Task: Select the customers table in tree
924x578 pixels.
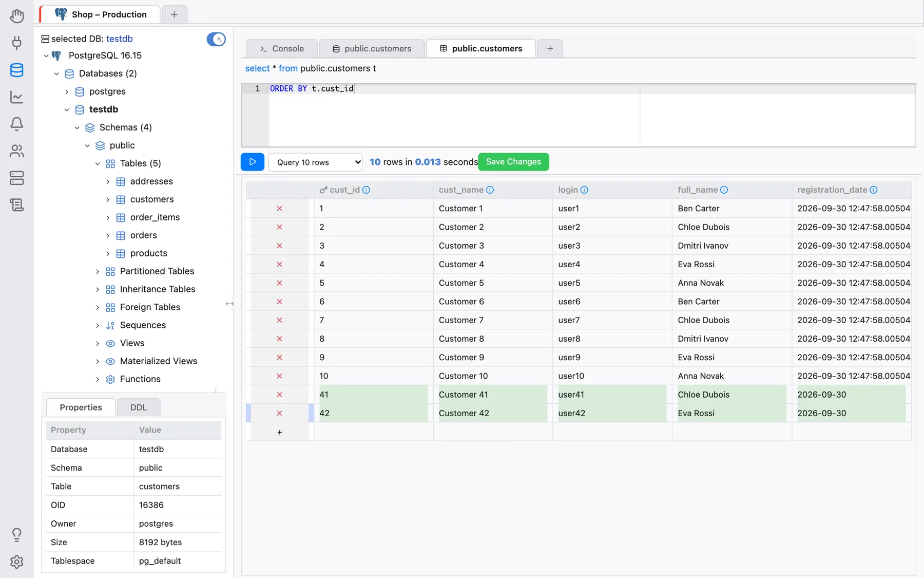Action: 152,199
